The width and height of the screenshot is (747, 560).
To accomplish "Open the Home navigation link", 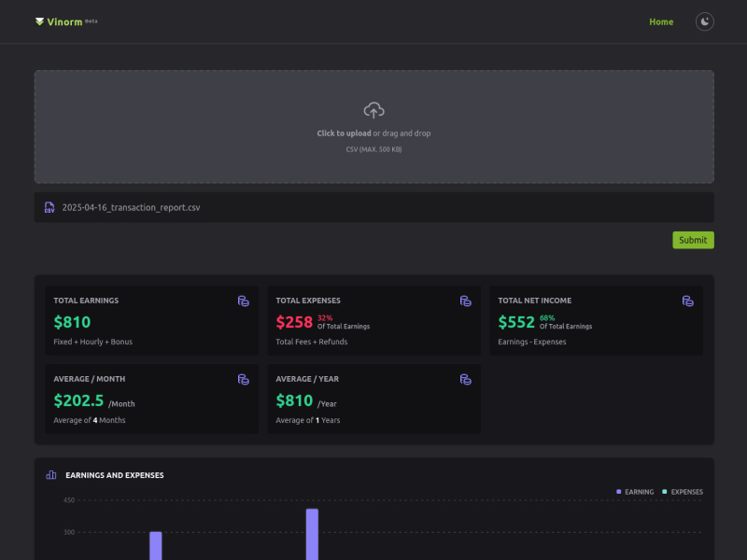I will (661, 21).
